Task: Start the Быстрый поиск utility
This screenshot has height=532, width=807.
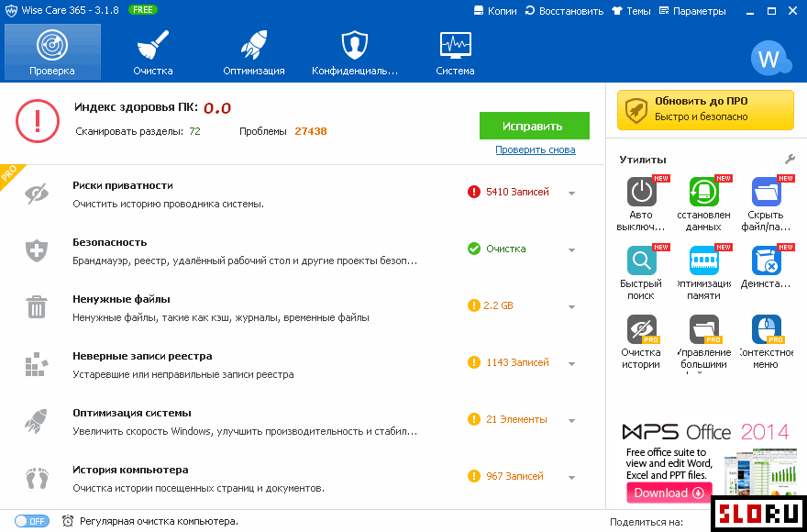Action: 641,260
